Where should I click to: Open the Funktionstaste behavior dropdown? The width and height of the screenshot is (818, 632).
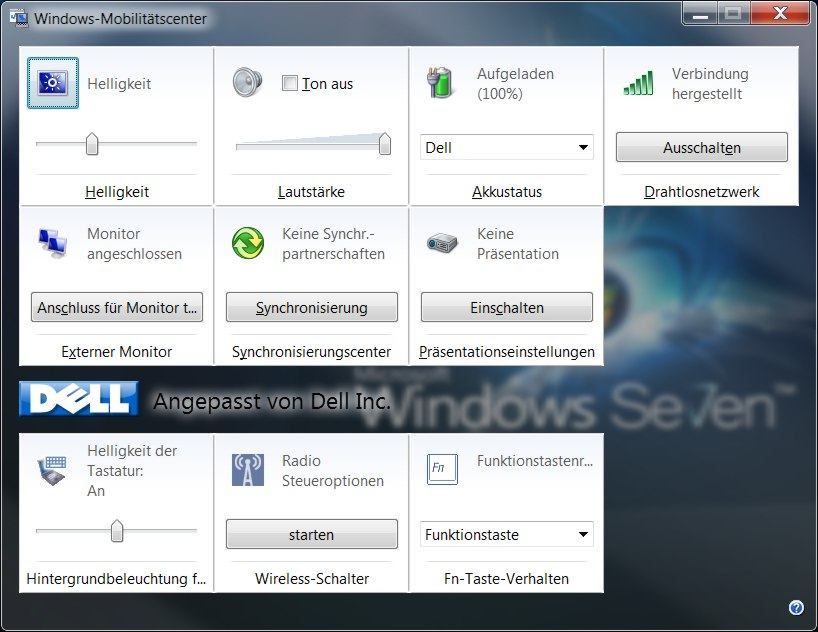[507, 534]
